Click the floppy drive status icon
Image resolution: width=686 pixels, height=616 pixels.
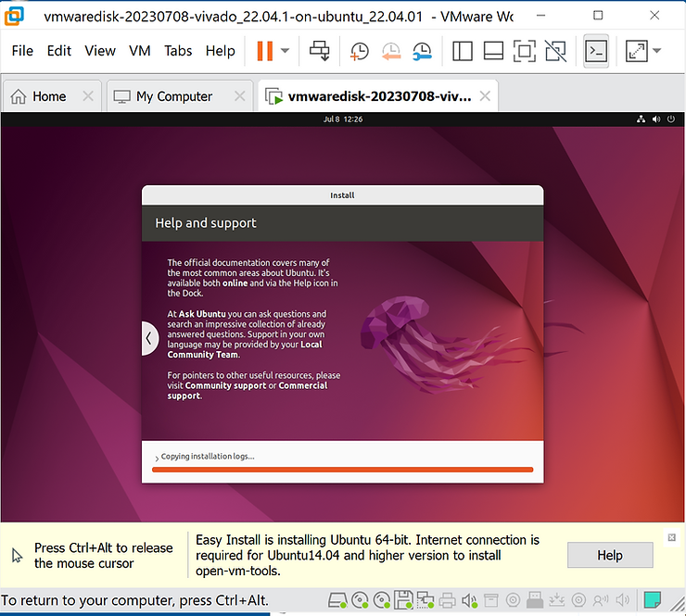tap(403, 600)
